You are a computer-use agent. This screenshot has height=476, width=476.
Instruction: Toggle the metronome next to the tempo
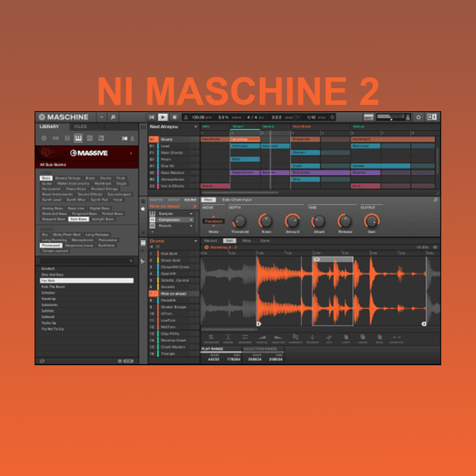186,117
